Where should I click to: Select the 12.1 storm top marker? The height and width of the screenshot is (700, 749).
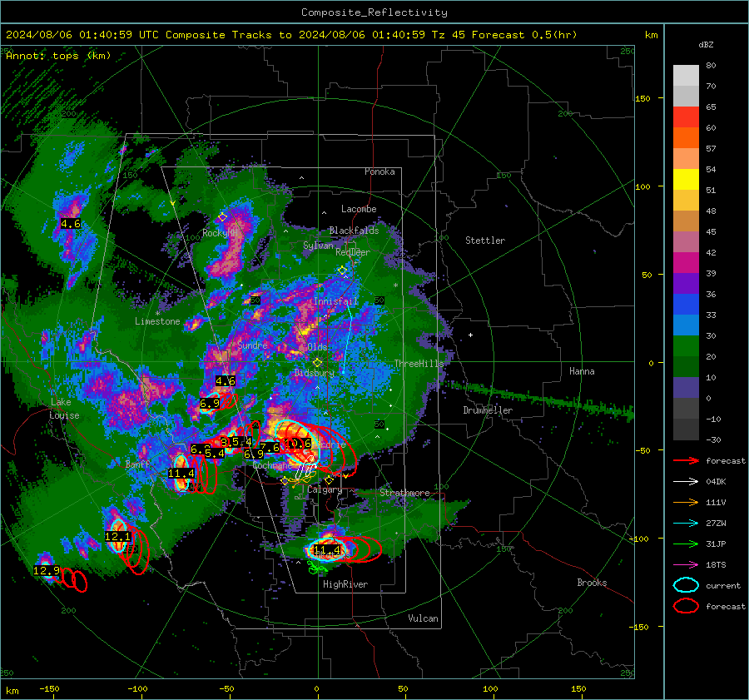(117, 537)
